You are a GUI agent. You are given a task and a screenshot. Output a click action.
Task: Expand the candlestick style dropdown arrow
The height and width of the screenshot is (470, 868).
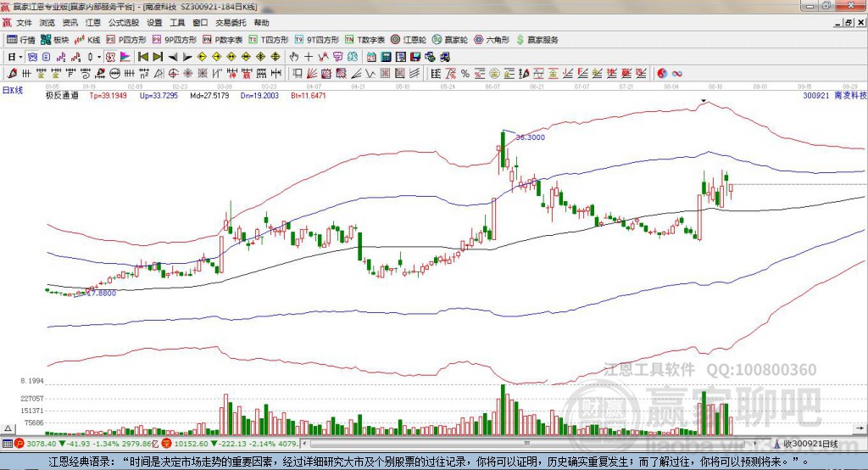[99, 57]
